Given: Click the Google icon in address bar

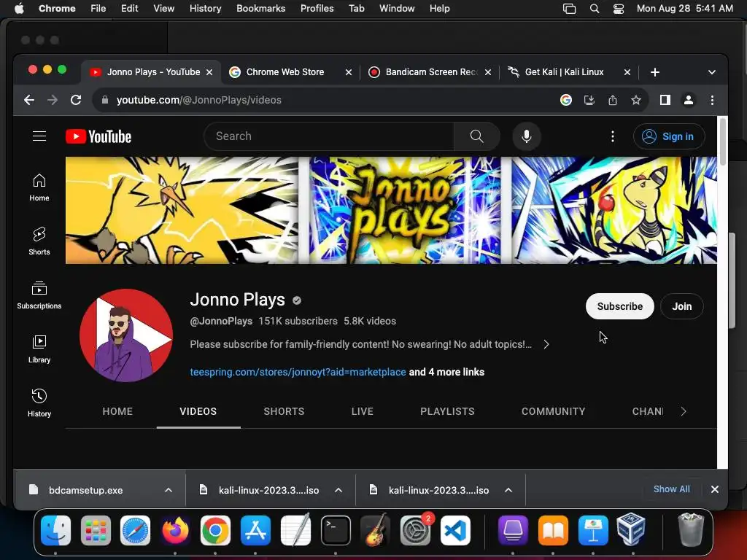Looking at the screenshot, I should coord(566,100).
